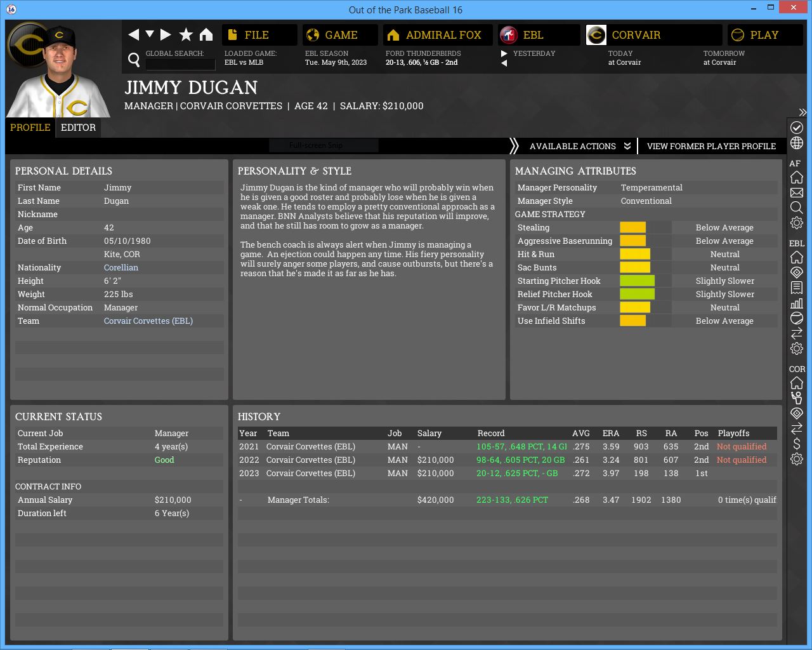Click the small left arrow under YESTERDAY
Viewport: 812px width, 650px height.
pos(504,63)
